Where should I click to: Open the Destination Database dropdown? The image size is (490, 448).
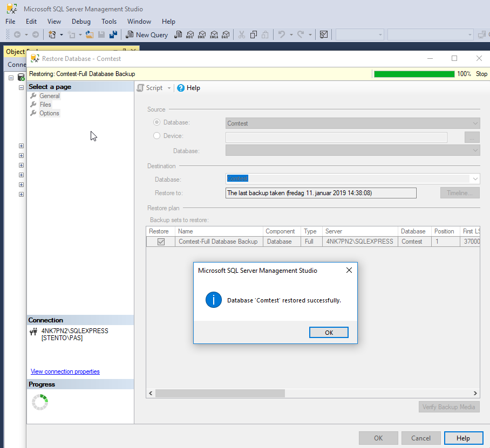coord(475,178)
